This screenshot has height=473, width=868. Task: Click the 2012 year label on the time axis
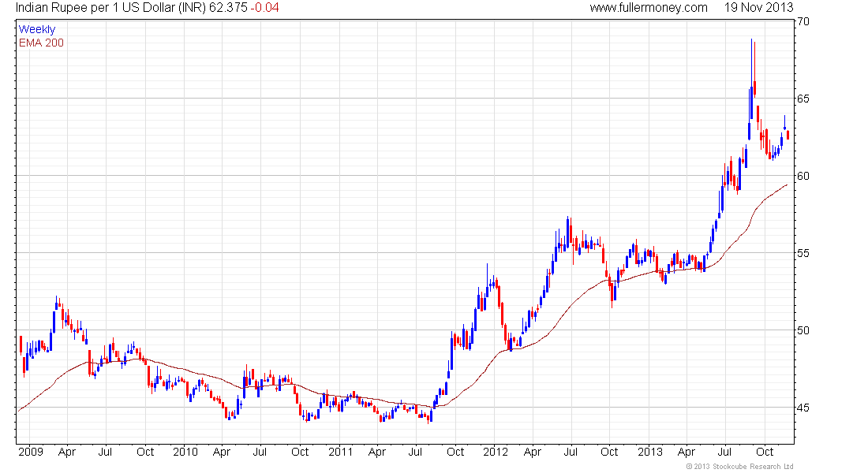[495, 452]
